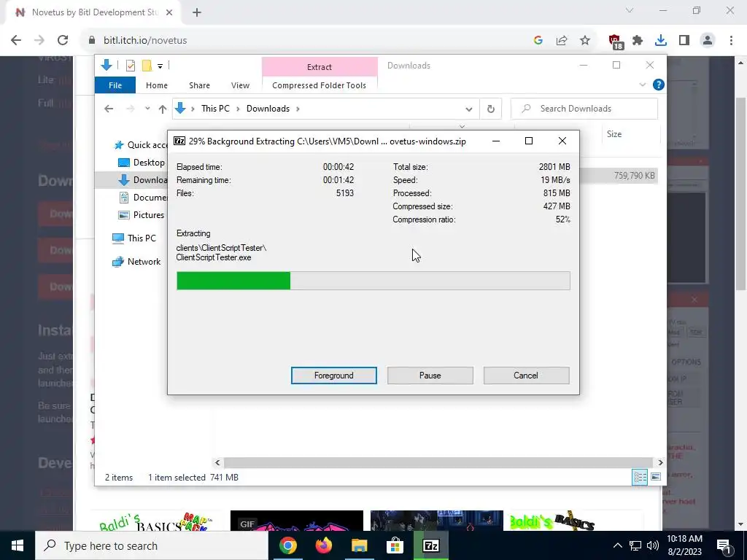Click the extraction progress bar
The image size is (747, 560).
coord(373,281)
